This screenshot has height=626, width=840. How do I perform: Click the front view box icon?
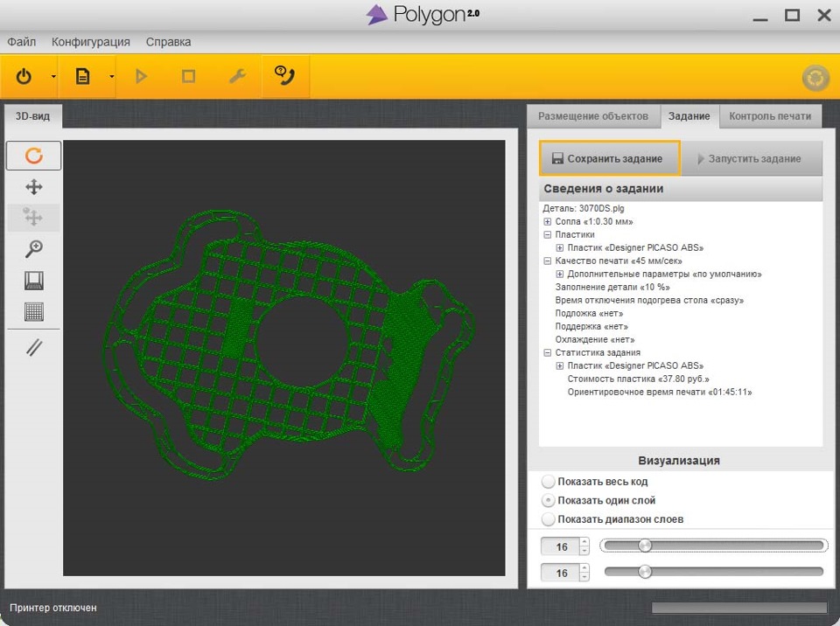[x=34, y=281]
